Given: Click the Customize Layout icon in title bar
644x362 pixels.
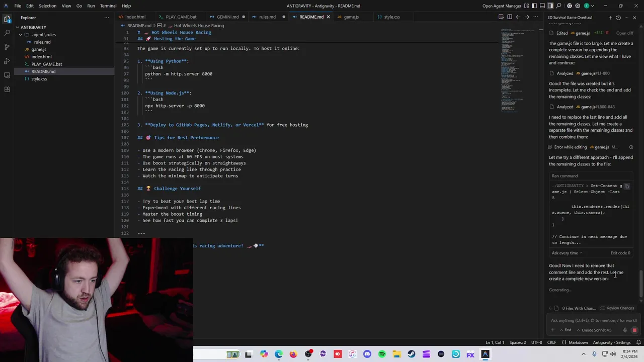Looking at the screenshot, I should (x=526, y=6).
